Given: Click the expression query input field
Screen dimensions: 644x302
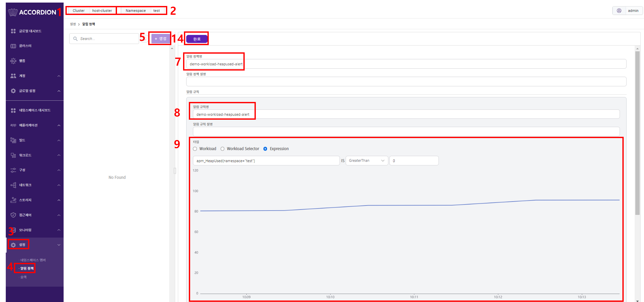Looking at the screenshot, I should point(266,161).
